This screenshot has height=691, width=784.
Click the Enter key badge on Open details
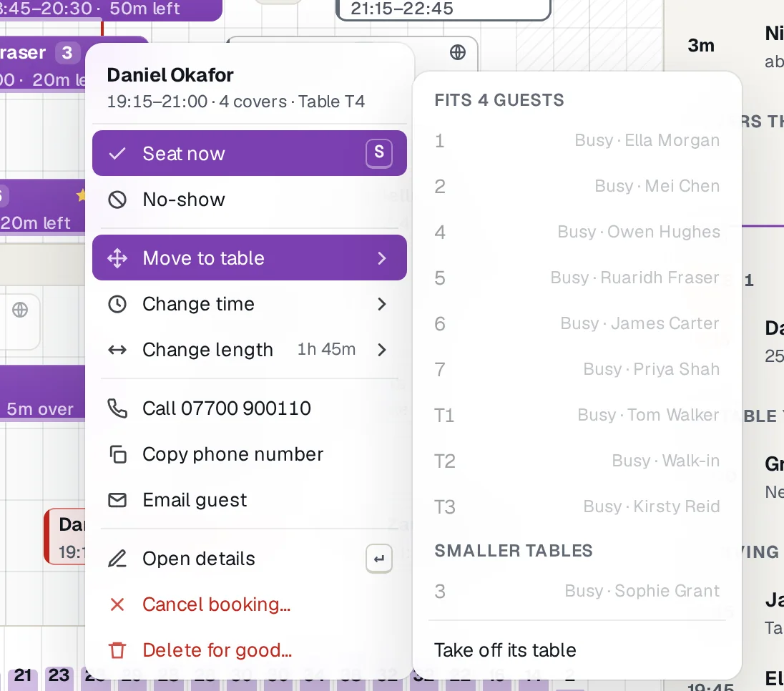click(379, 559)
